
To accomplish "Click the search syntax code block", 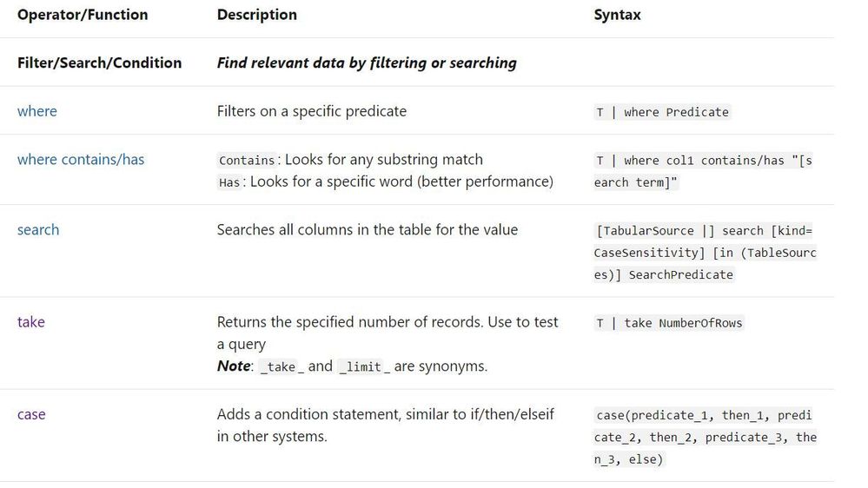I will point(705,253).
